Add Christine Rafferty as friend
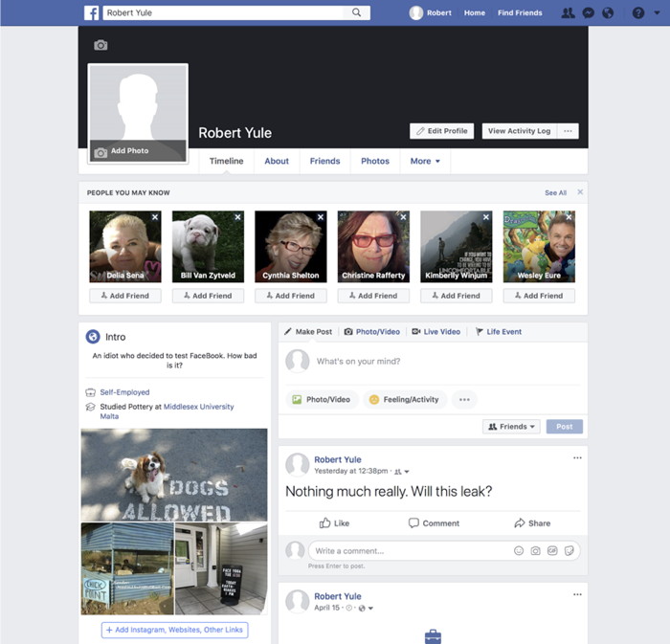This screenshot has height=644, width=670. [x=373, y=296]
